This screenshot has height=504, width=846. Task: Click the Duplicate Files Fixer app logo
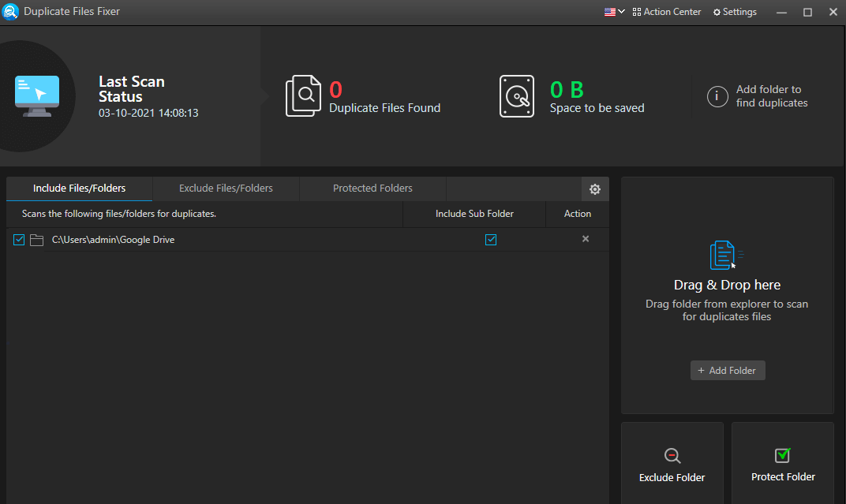10,11
